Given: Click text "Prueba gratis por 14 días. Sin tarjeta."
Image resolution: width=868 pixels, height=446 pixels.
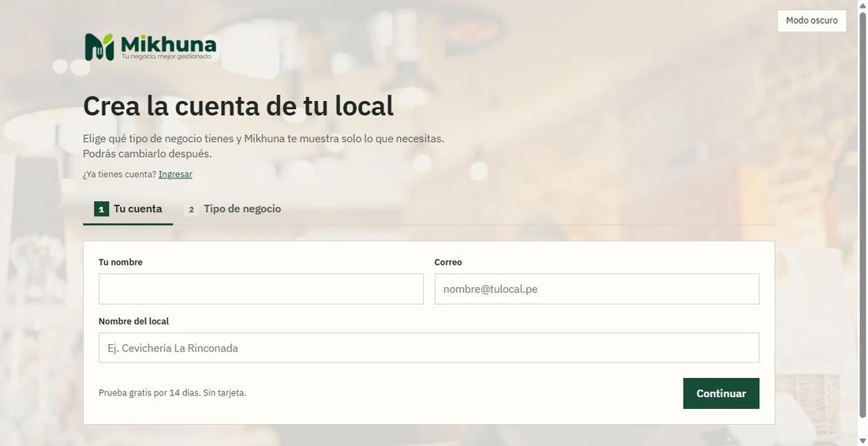Looking at the screenshot, I should pyautogui.click(x=172, y=393).
